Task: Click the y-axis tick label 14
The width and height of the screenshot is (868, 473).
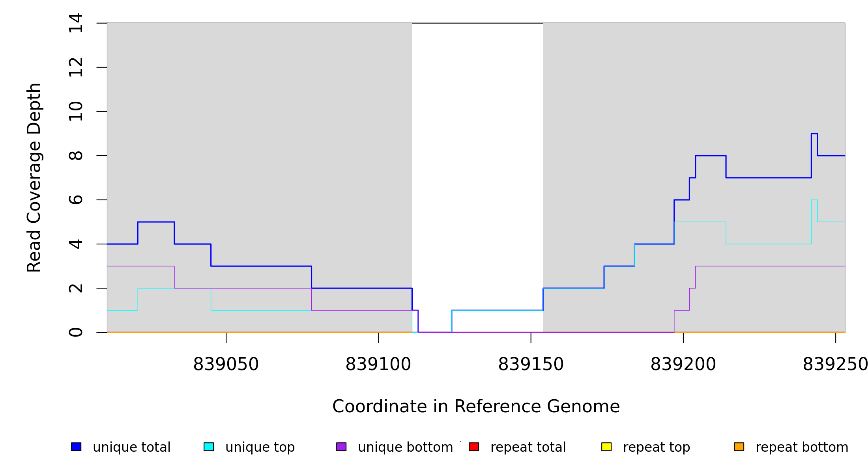Action: point(76,23)
